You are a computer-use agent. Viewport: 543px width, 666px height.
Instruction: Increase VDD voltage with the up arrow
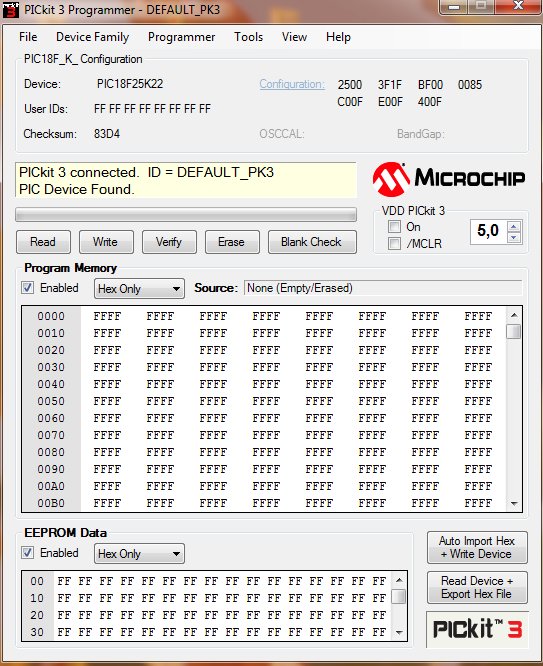(x=514, y=226)
